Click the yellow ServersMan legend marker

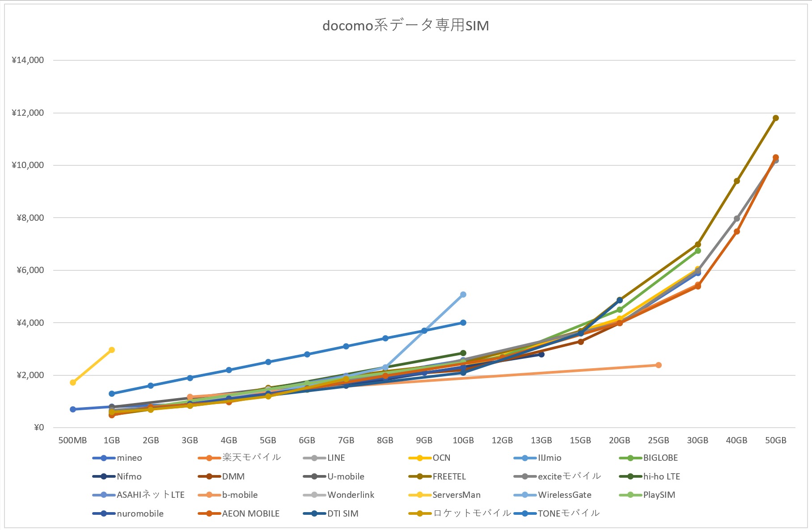point(420,495)
